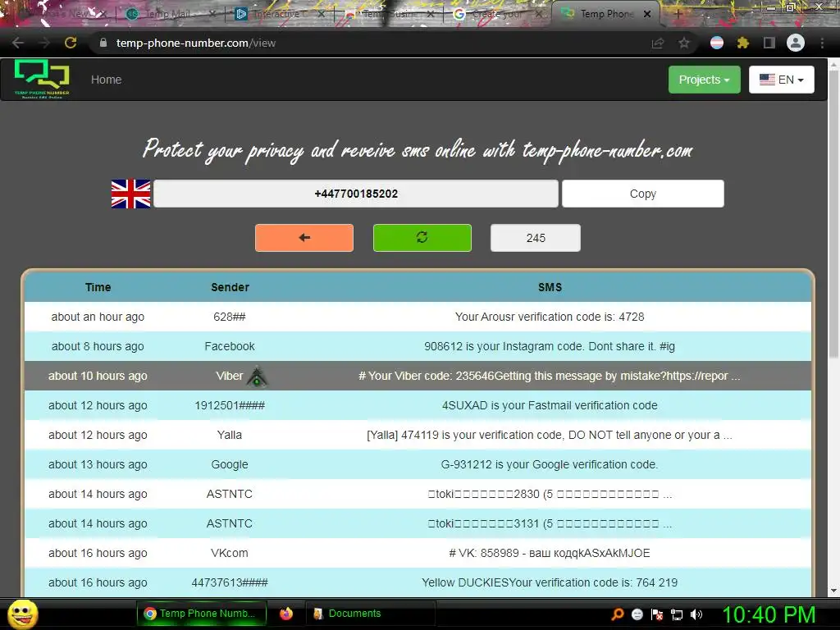This screenshot has width=840, height=630.
Task: Click the Chrome Temp Phone Numb taskbar item
Action: pyautogui.click(x=202, y=614)
